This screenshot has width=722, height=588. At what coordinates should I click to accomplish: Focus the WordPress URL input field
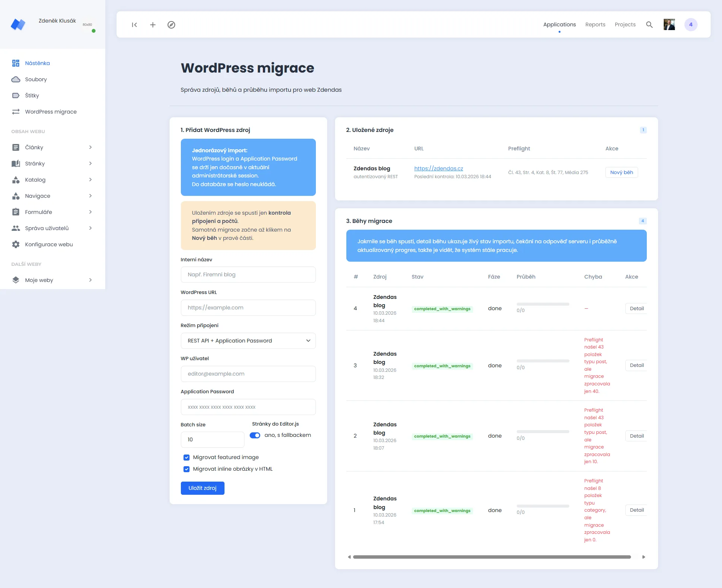pos(248,308)
